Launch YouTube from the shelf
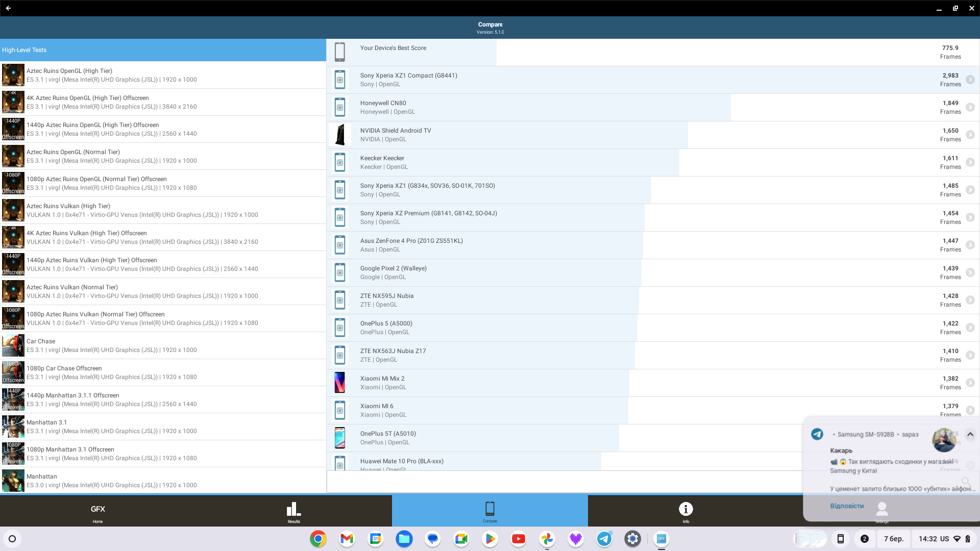Image resolution: width=980 pixels, height=551 pixels. [518, 539]
